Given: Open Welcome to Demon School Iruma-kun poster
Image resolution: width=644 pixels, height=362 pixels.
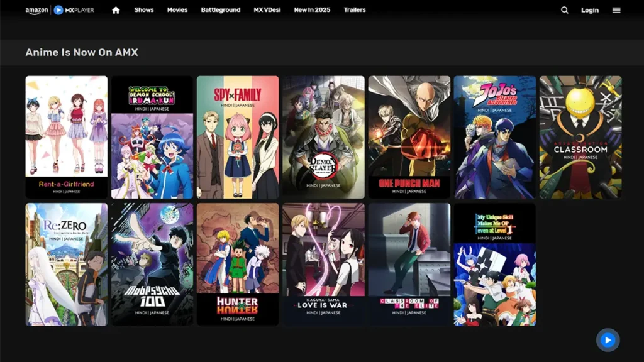Looking at the screenshot, I should (152, 137).
